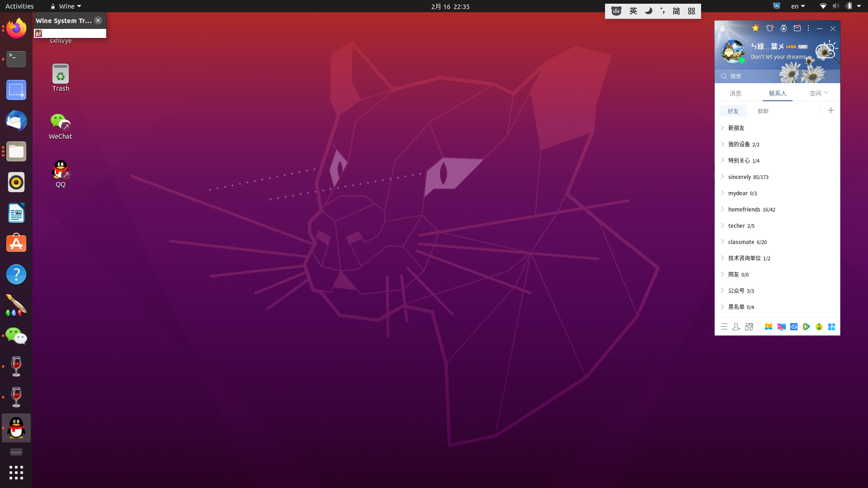Toggle the IME moon icon
Viewport: 868px width, 488px height.
pyautogui.click(x=648, y=11)
